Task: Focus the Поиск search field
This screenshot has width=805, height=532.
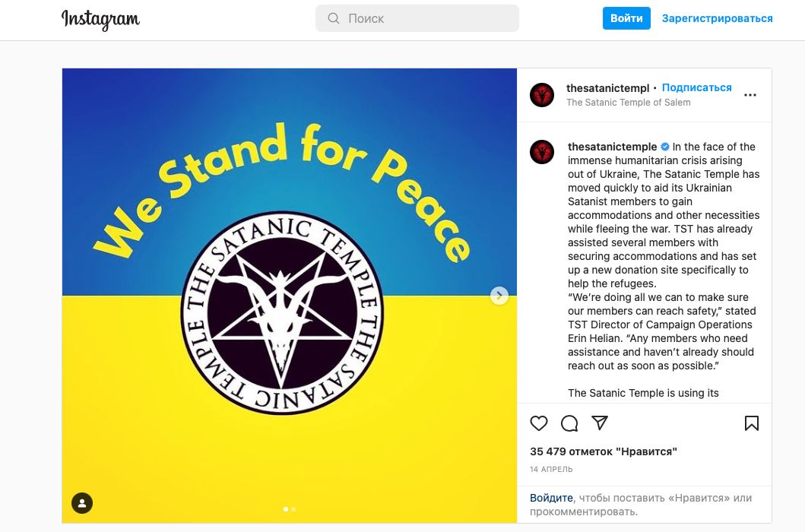Action: tap(417, 18)
